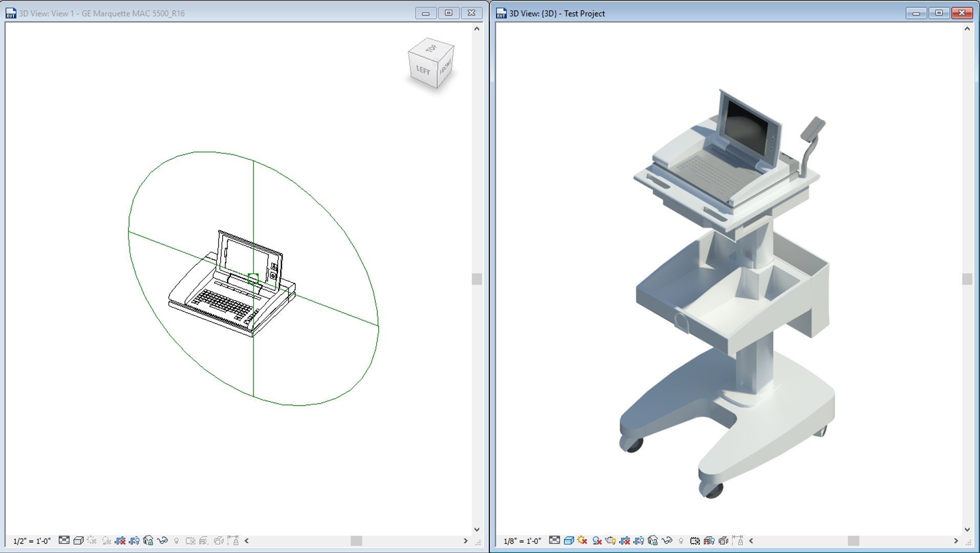Image resolution: width=980 pixels, height=553 pixels.
Task: Click scroll-right arrow in View 1 window
Action: (465, 541)
